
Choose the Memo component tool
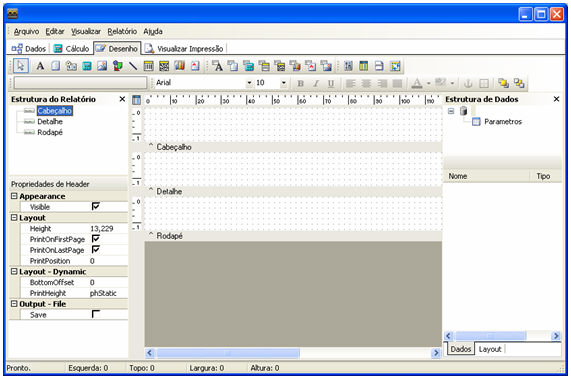pos(55,66)
